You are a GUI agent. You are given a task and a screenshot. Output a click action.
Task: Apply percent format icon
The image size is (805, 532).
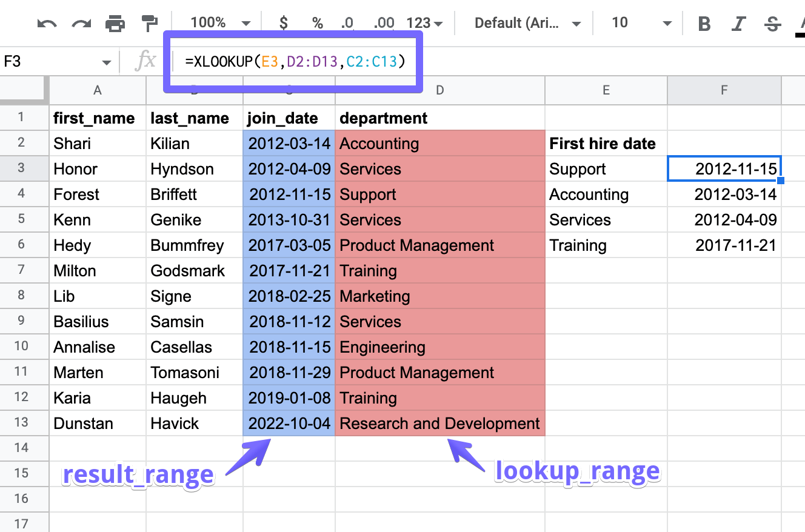coord(317,22)
